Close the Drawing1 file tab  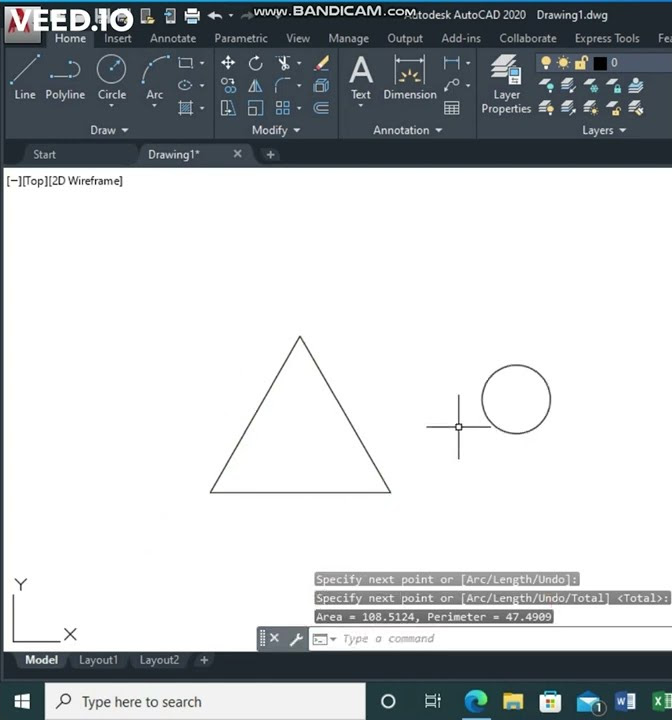(x=237, y=154)
